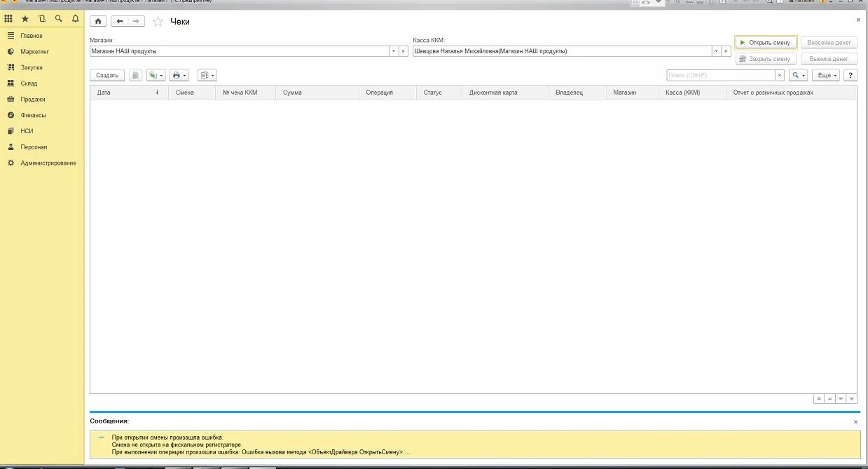Click Закрыть смену button
This screenshot has width=868, height=469.
766,59
